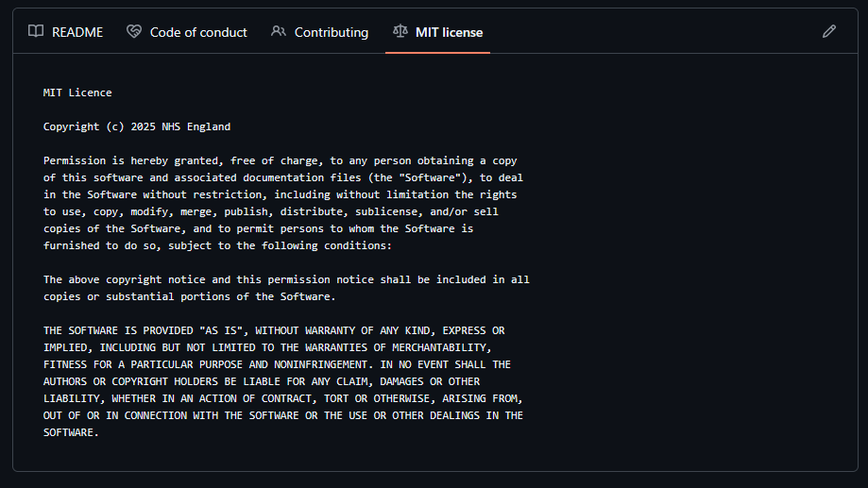This screenshot has height=488, width=868.
Task: Click the final "SOFTWARE." line
Action: [x=71, y=432]
